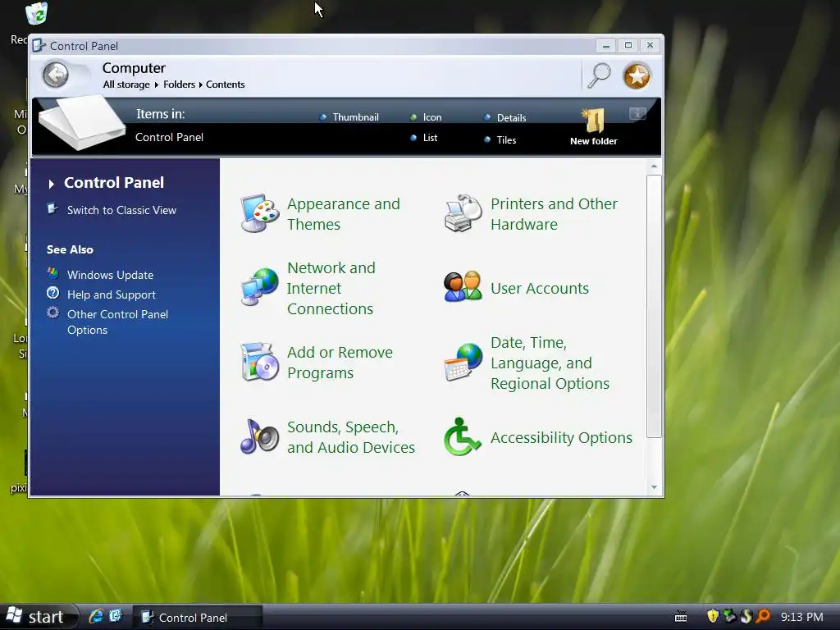Open Accessibility Options link

coord(561,438)
